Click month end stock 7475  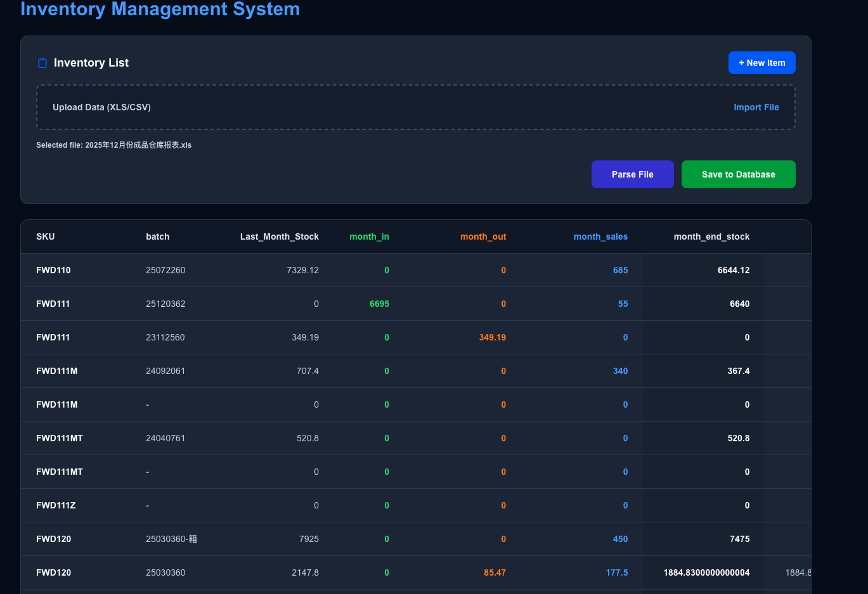pos(739,539)
